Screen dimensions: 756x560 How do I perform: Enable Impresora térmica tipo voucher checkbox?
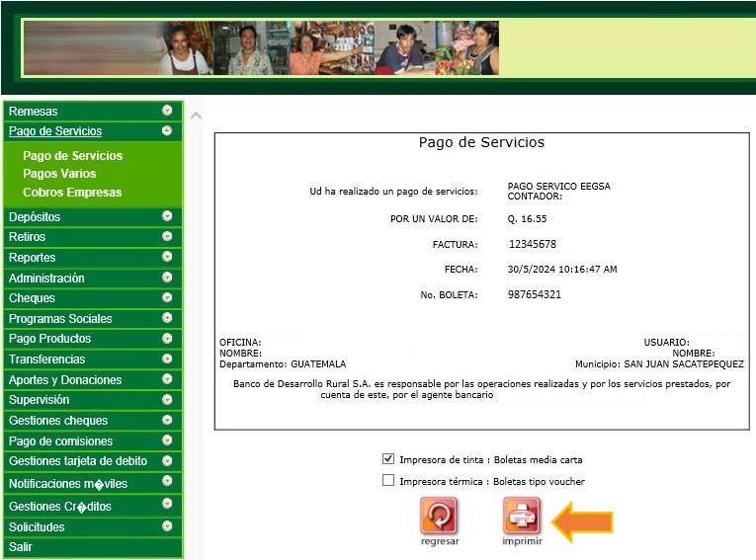(x=388, y=481)
